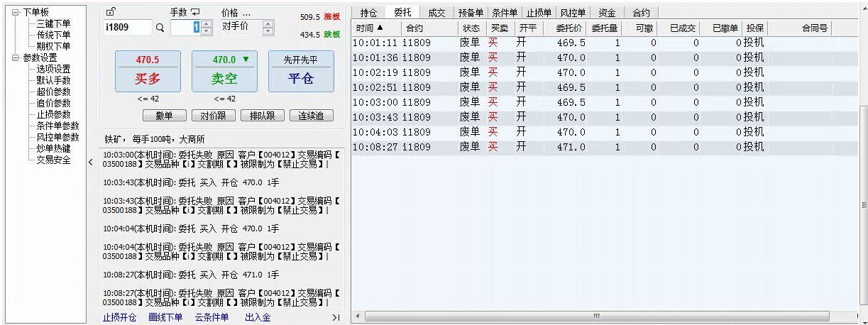Switch to the 委托 tab
The image size is (868, 325).
coord(402,12)
